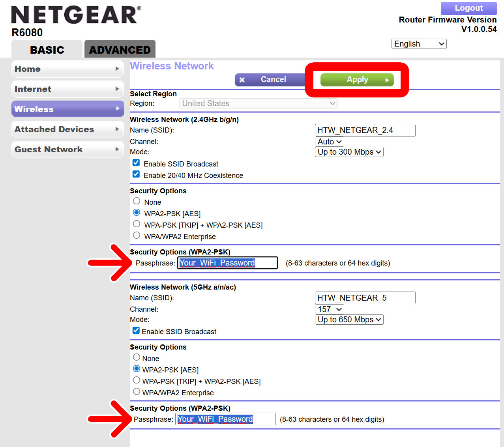Switch to the ADVANCED tab
504x447 pixels.
click(x=120, y=50)
